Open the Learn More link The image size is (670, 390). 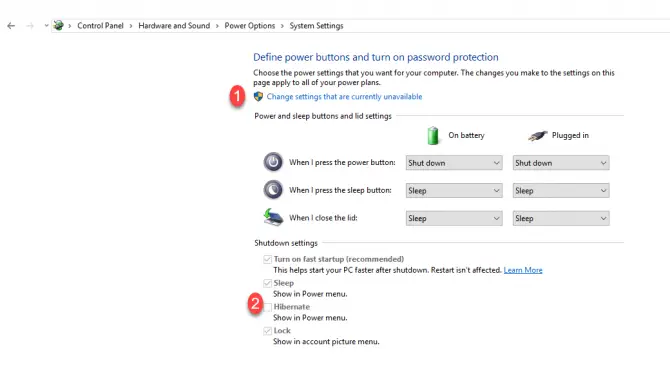[x=523, y=270]
